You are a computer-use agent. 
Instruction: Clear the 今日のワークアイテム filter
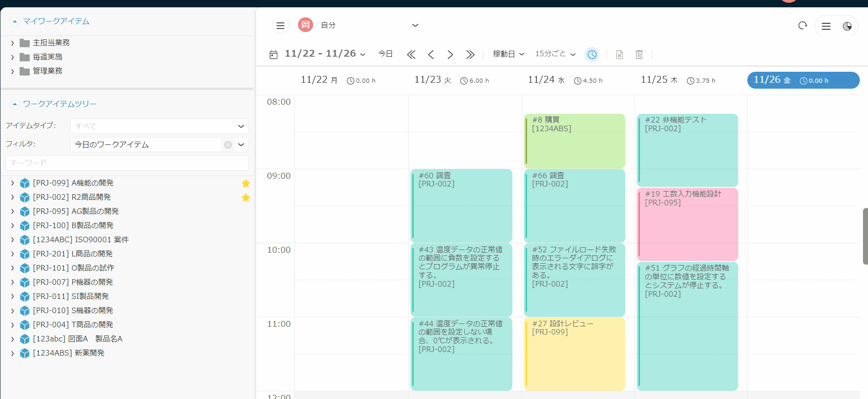tap(228, 145)
